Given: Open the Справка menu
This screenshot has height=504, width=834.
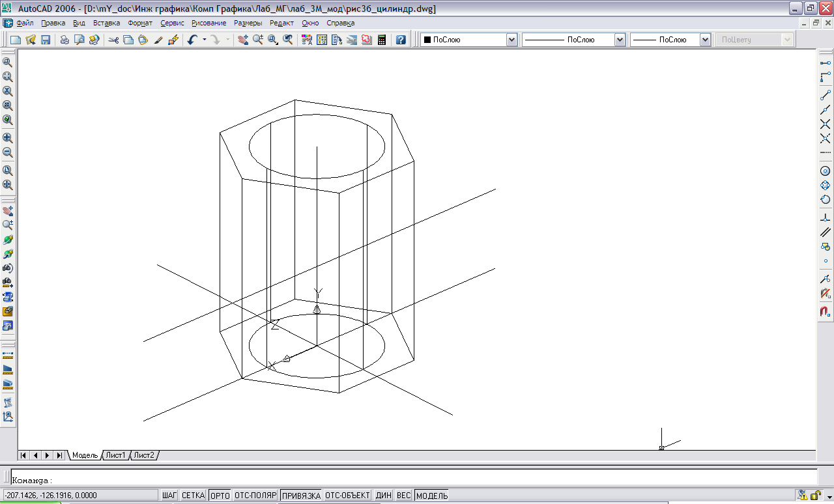Looking at the screenshot, I should pos(341,23).
